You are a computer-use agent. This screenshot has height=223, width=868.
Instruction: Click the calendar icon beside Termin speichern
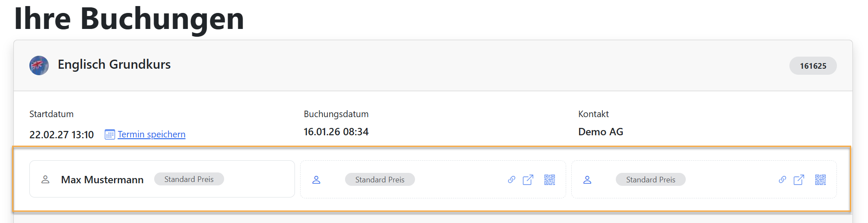[110, 134]
